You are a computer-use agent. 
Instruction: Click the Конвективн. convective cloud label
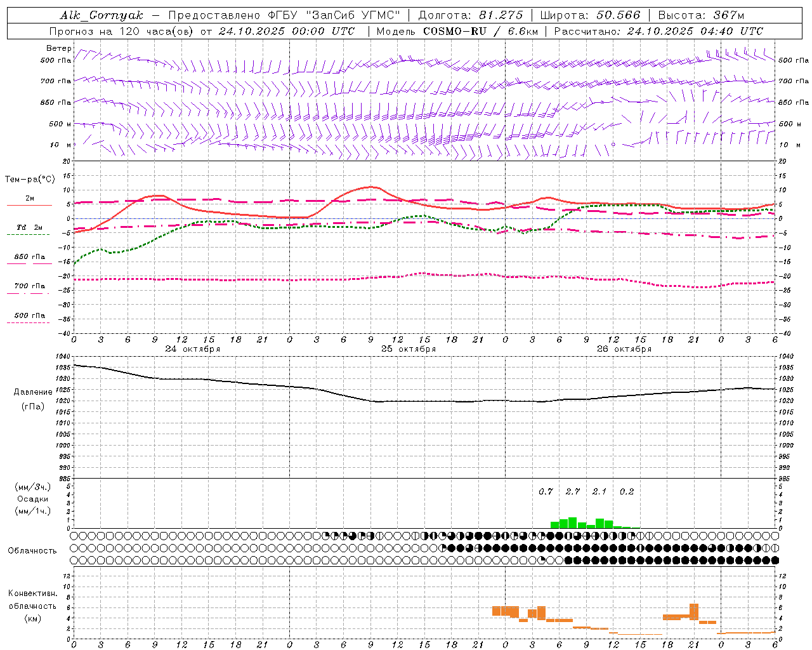coord(32,594)
